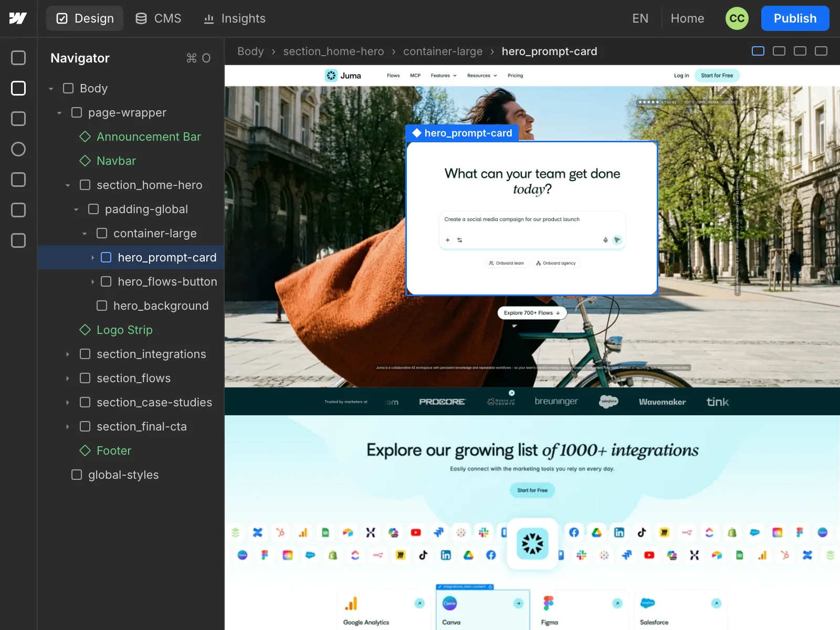
Task: Expand the section_case-studies tree node
Action: pyautogui.click(x=68, y=403)
